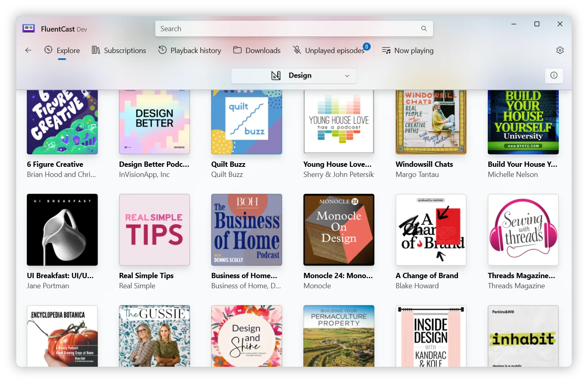Image resolution: width=588 pixels, height=383 pixels.
Task: Open The Business of Home Podcast cover
Action: pyautogui.click(x=247, y=230)
